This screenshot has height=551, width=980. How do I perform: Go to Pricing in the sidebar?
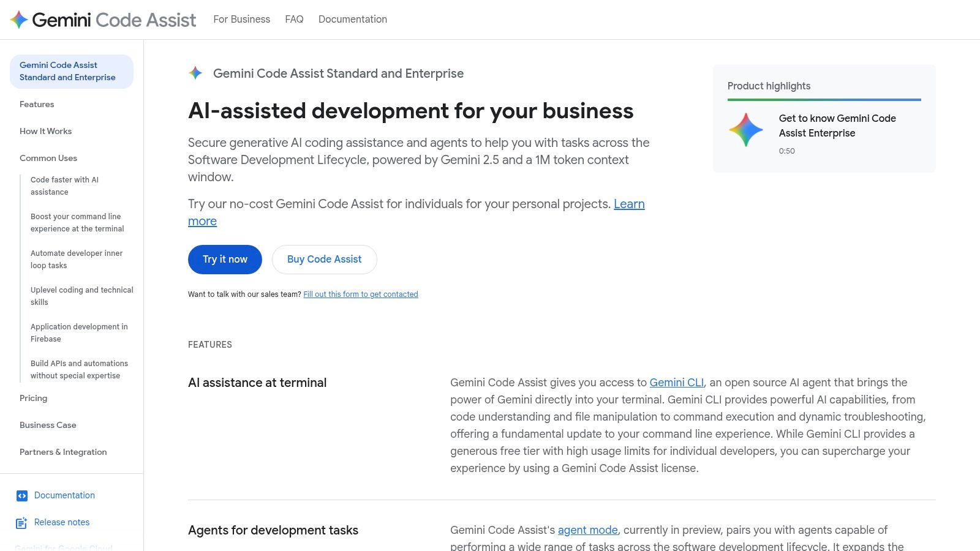coord(33,399)
